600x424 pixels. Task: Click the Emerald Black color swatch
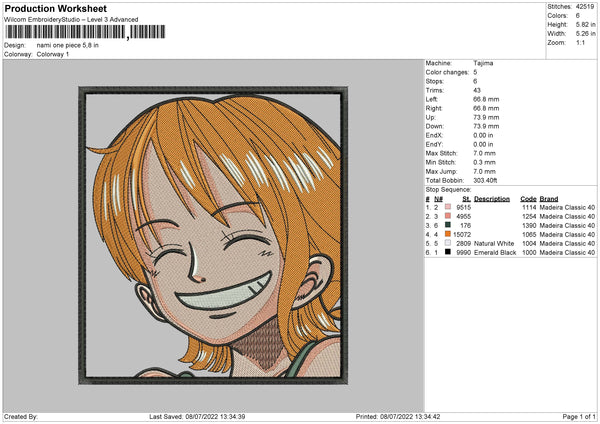click(448, 252)
